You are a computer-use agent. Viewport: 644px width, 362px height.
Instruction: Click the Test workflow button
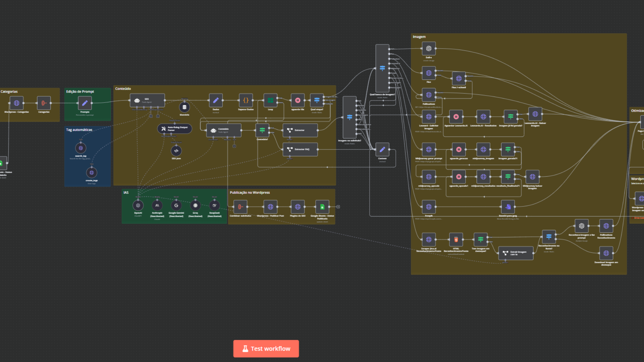266,349
